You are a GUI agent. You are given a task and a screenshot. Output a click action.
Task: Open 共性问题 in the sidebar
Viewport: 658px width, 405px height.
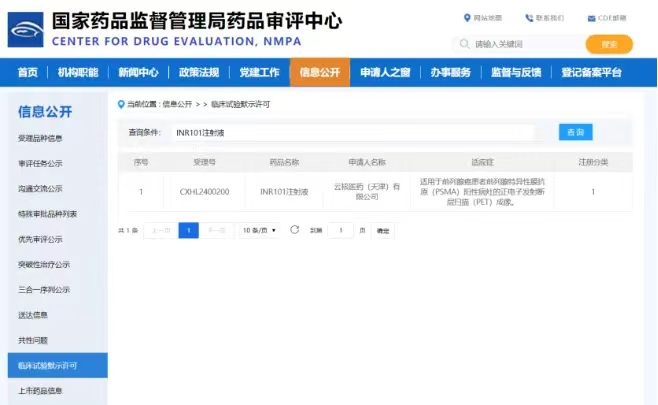pyautogui.click(x=33, y=340)
